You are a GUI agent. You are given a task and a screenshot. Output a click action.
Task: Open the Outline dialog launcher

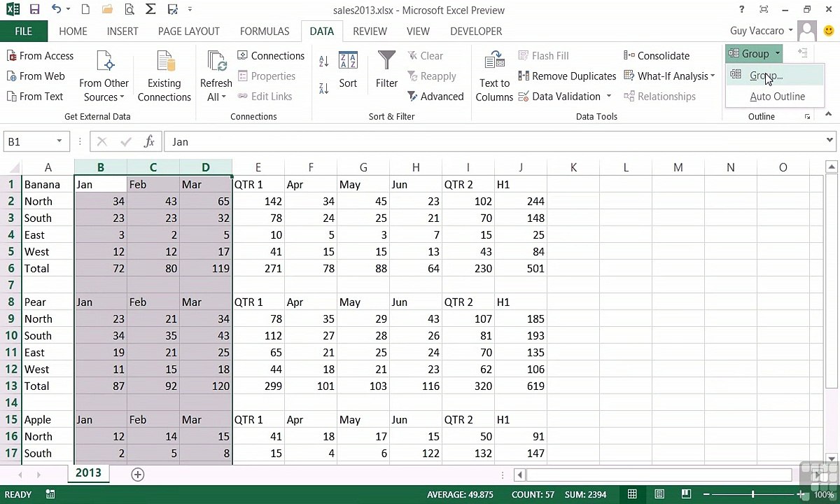pyautogui.click(x=807, y=117)
